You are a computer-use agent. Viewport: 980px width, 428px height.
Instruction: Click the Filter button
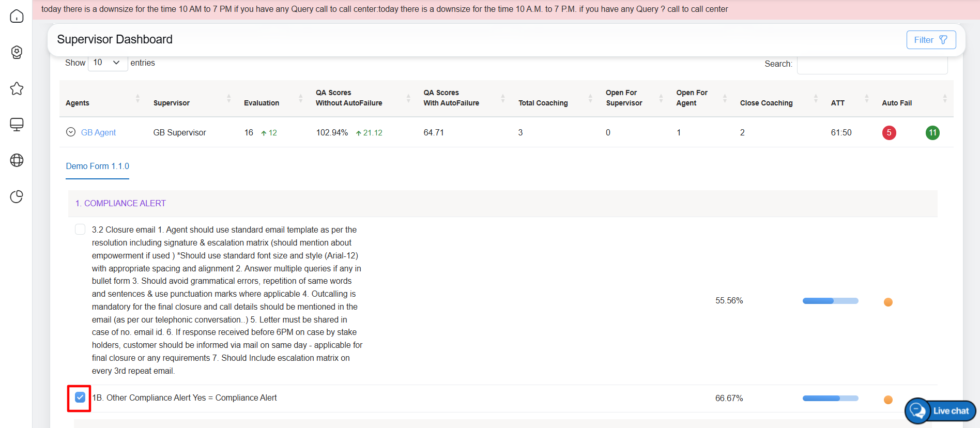[930, 40]
